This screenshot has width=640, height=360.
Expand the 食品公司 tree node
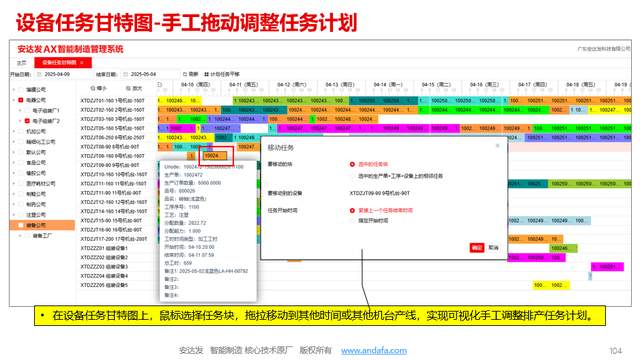pos(13,162)
